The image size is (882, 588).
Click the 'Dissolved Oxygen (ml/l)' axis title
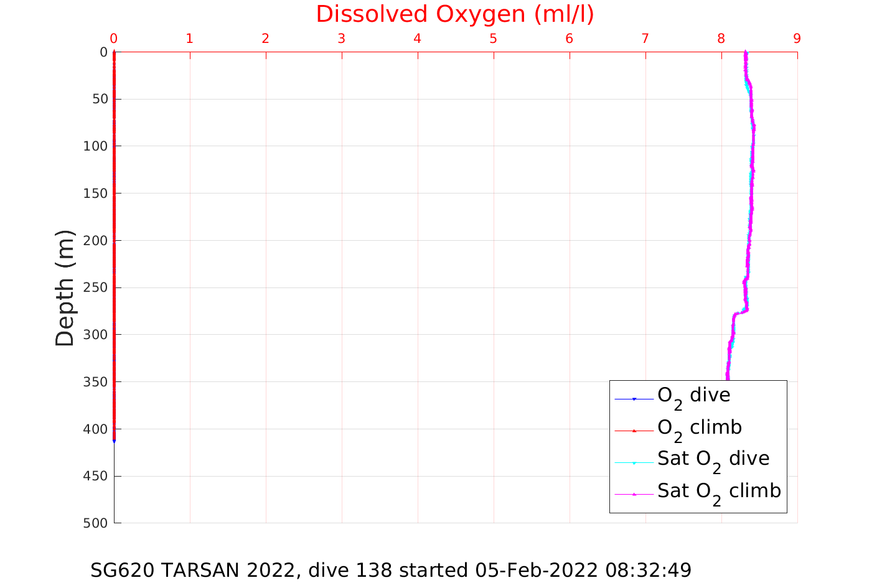pyautogui.click(x=455, y=14)
